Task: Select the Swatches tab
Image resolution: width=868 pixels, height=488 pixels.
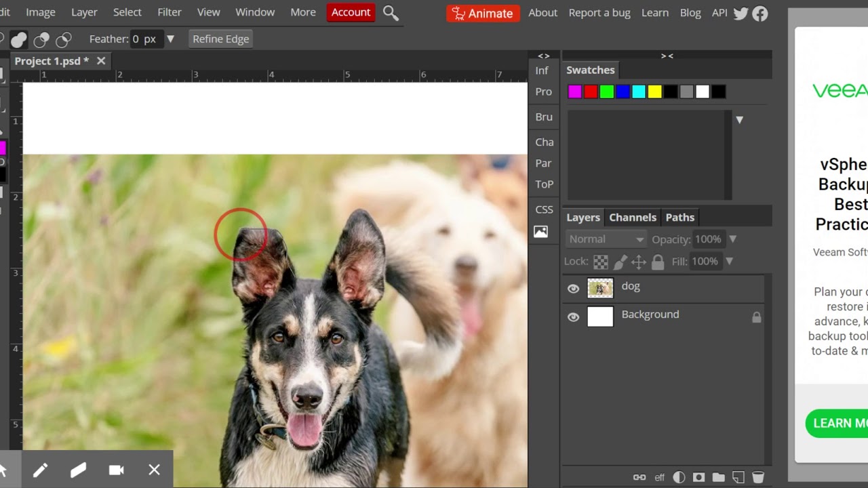Action: click(x=591, y=70)
